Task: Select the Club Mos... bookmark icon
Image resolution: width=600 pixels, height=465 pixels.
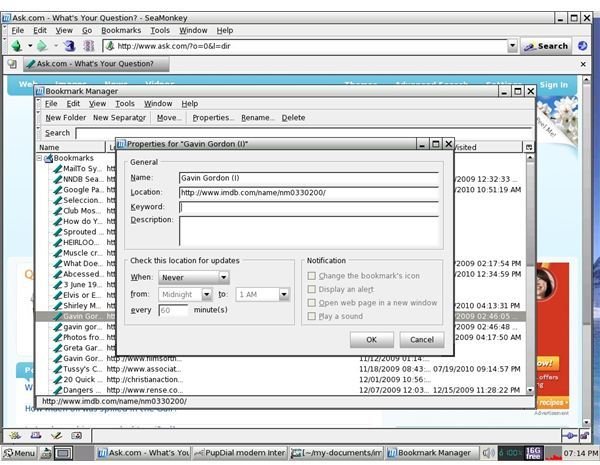Action: (58, 211)
